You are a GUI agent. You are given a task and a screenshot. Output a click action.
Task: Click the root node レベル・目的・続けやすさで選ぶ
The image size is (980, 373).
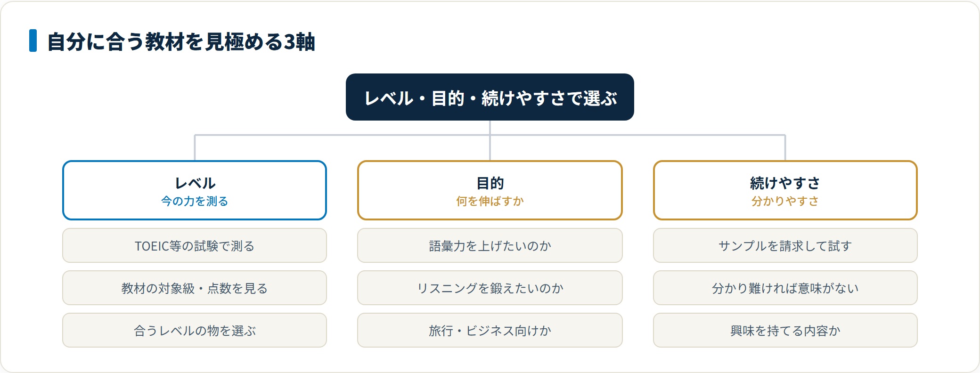point(490,97)
